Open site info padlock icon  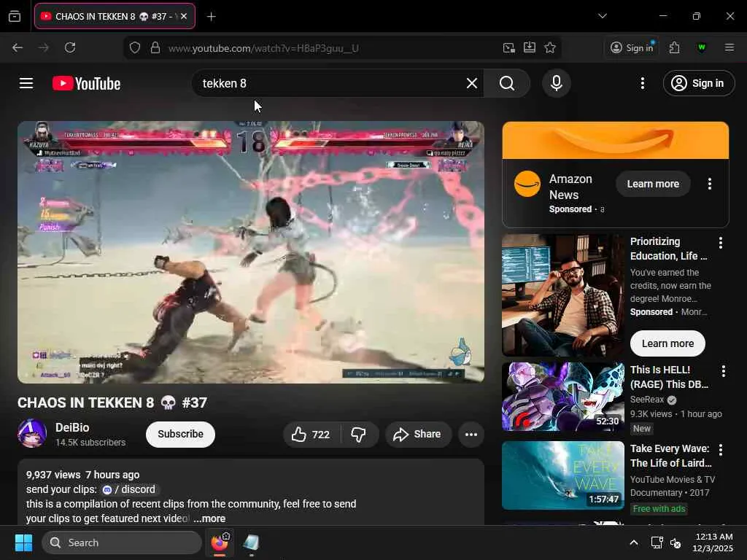155,47
